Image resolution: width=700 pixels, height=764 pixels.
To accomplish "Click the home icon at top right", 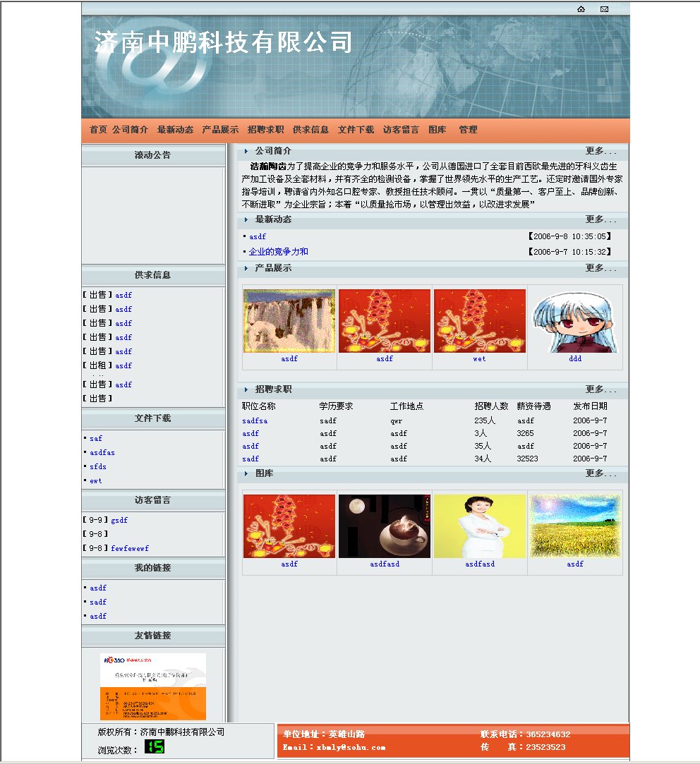I will (x=581, y=9).
